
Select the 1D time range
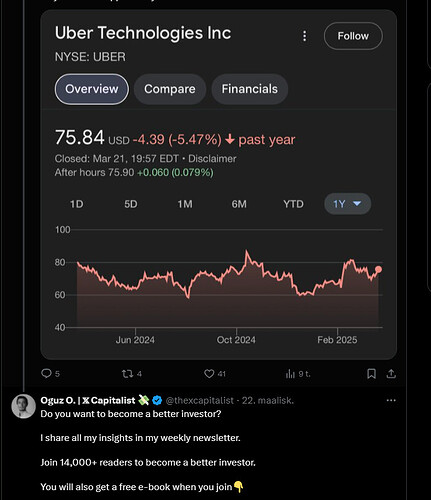[76, 204]
